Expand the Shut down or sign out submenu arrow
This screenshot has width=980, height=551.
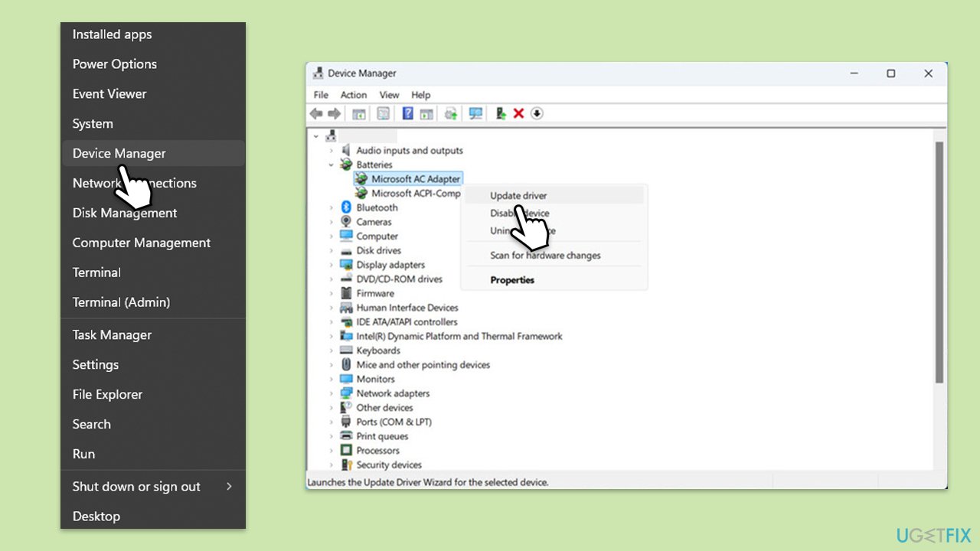pyautogui.click(x=229, y=487)
